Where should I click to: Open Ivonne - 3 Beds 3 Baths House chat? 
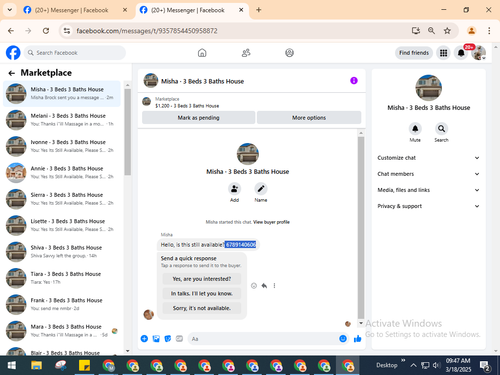(x=62, y=146)
